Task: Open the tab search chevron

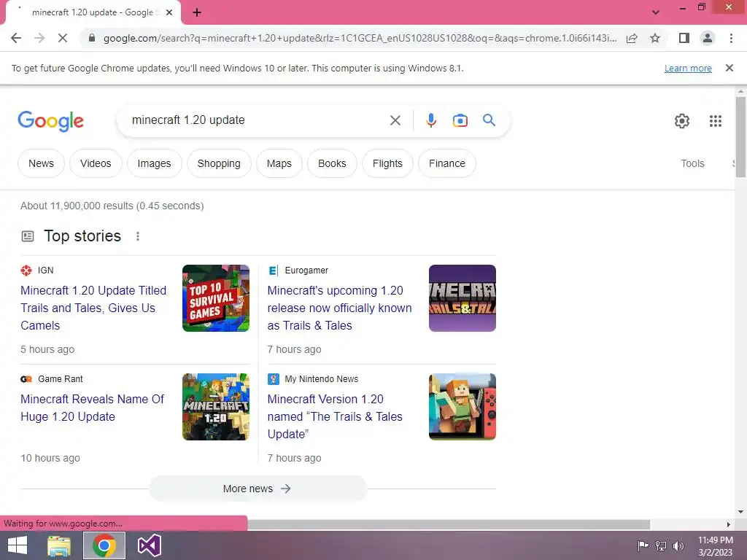Action: point(656,12)
